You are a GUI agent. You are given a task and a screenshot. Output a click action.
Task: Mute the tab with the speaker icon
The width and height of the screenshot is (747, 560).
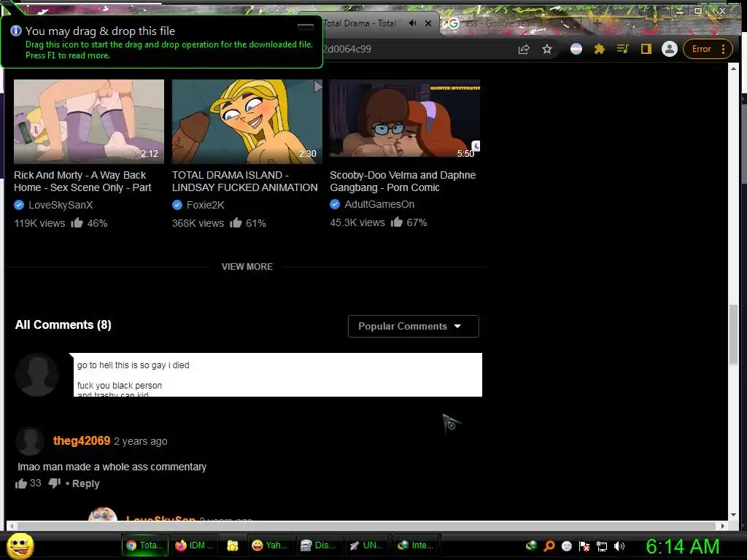(x=413, y=23)
